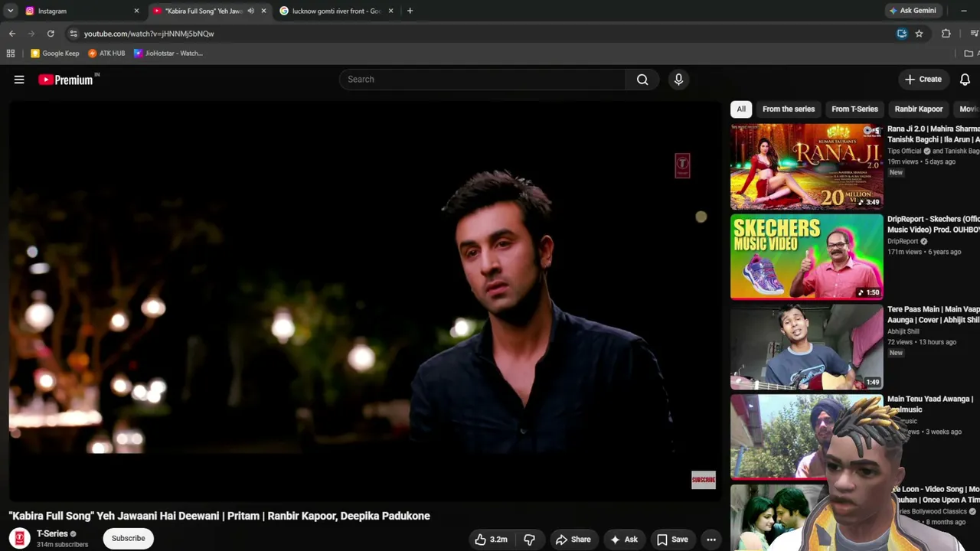Click the install-app icon in address bar
Screen dimensions: 980x551
[902, 34]
